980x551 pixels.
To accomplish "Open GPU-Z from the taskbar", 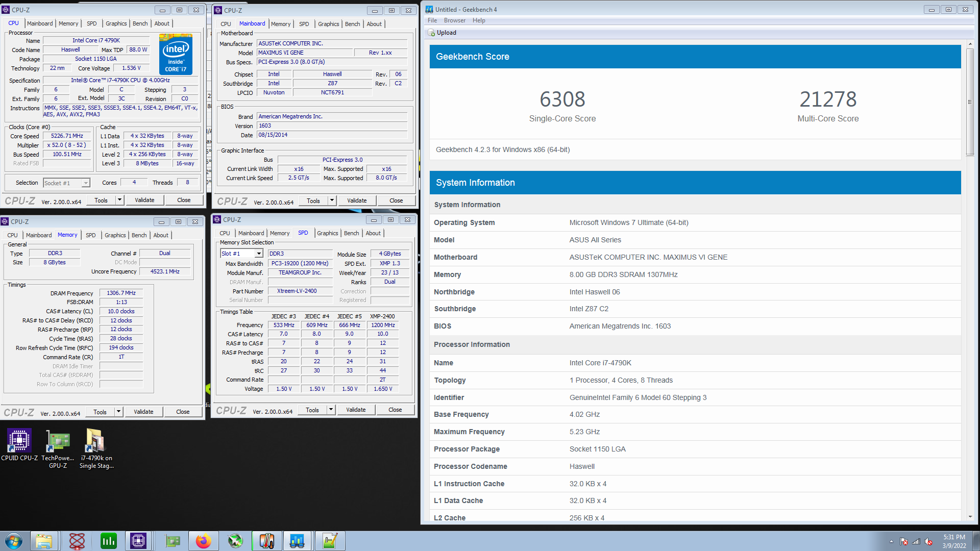I will [173, 541].
